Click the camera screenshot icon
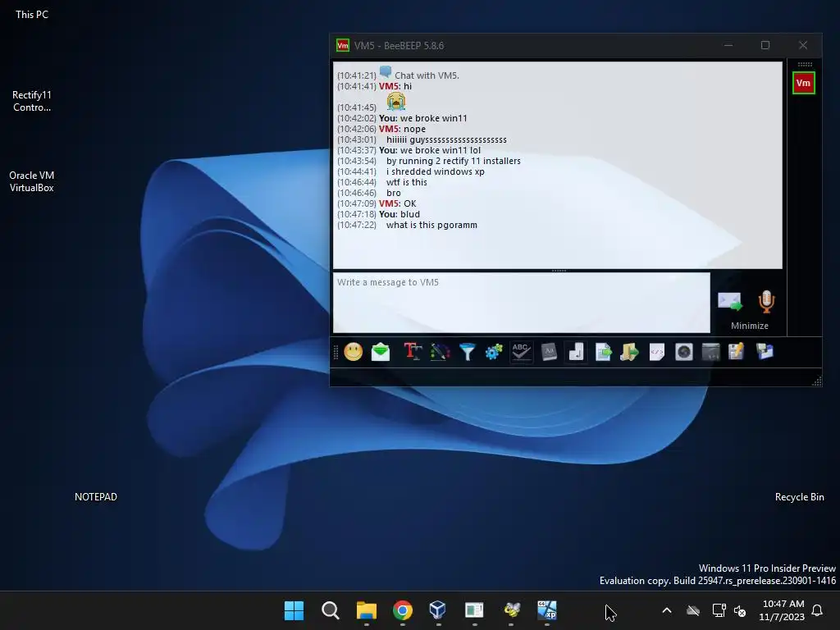840x630 pixels. 684,352
